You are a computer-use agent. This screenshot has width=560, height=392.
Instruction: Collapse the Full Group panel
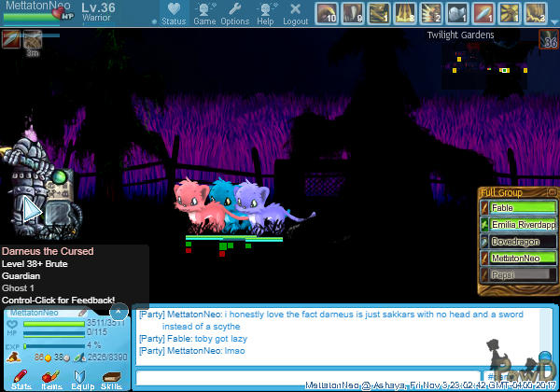(552, 192)
